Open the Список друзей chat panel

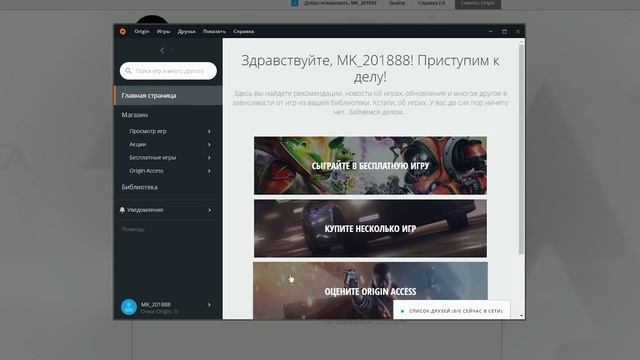click(x=451, y=311)
